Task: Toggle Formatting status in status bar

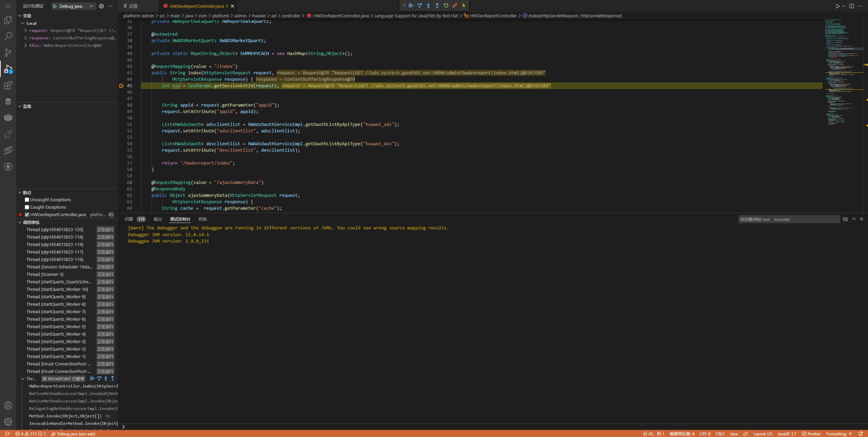Action: pos(839,434)
